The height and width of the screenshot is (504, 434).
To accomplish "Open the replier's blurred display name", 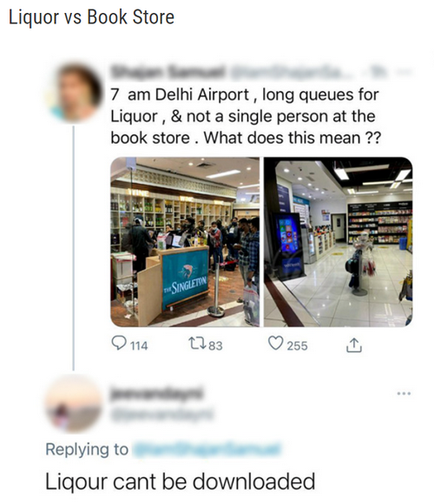I will (157, 393).
